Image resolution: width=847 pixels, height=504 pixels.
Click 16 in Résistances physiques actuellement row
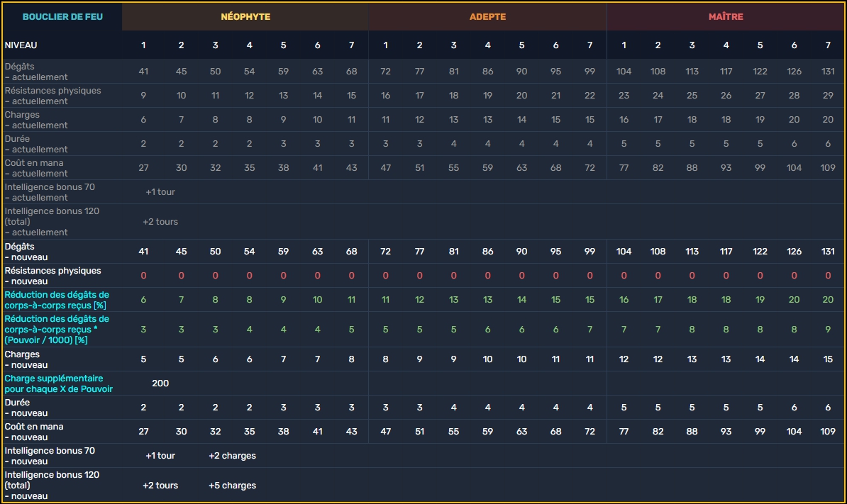[x=385, y=96]
